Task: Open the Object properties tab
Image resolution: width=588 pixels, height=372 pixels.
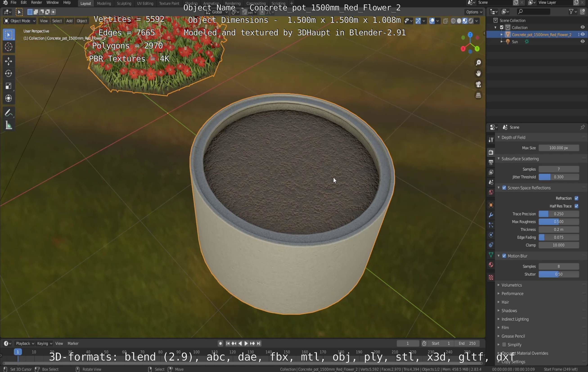Action: point(491,205)
